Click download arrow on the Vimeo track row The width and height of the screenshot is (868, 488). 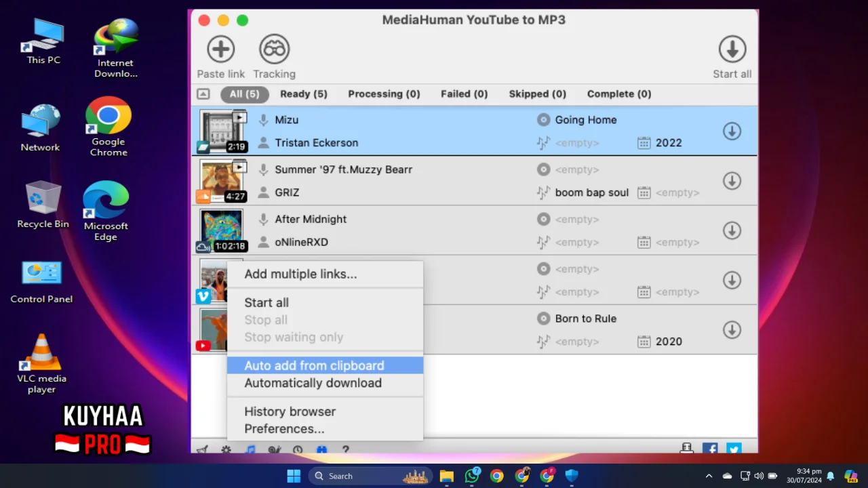(x=732, y=280)
